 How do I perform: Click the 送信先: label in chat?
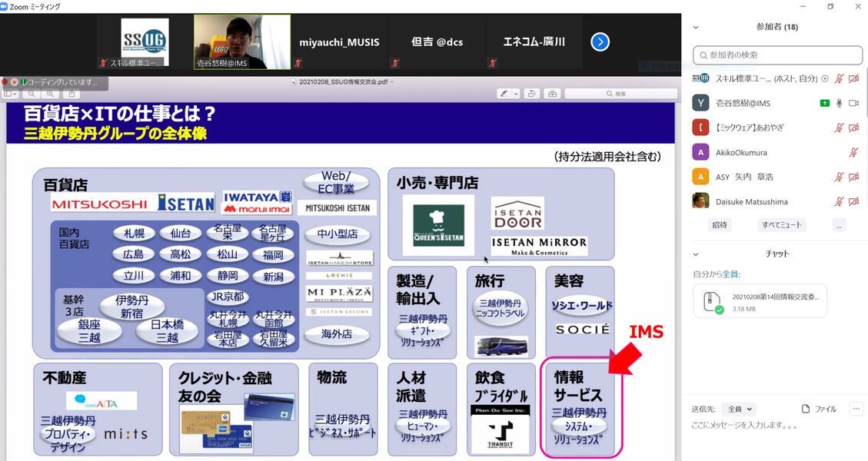tap(703, 409)
